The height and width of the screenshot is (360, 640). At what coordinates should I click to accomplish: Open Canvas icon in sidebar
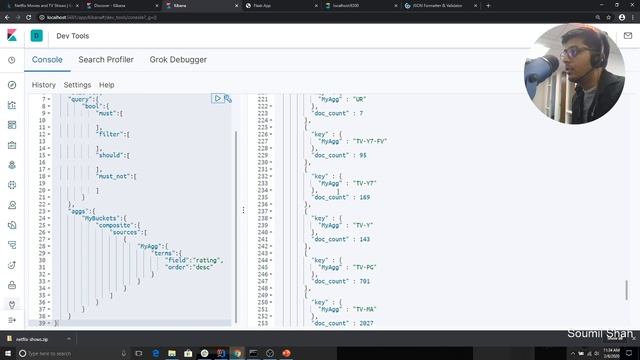[x=12, y=145]
